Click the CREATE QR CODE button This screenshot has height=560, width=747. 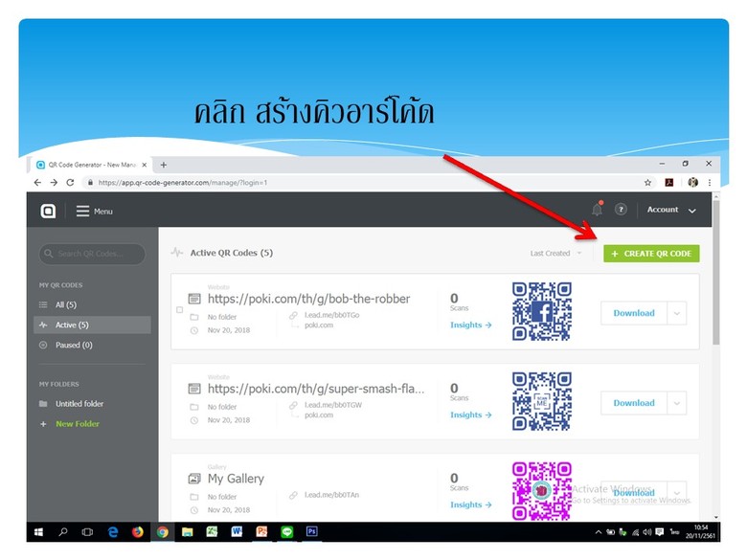(651, 254)
